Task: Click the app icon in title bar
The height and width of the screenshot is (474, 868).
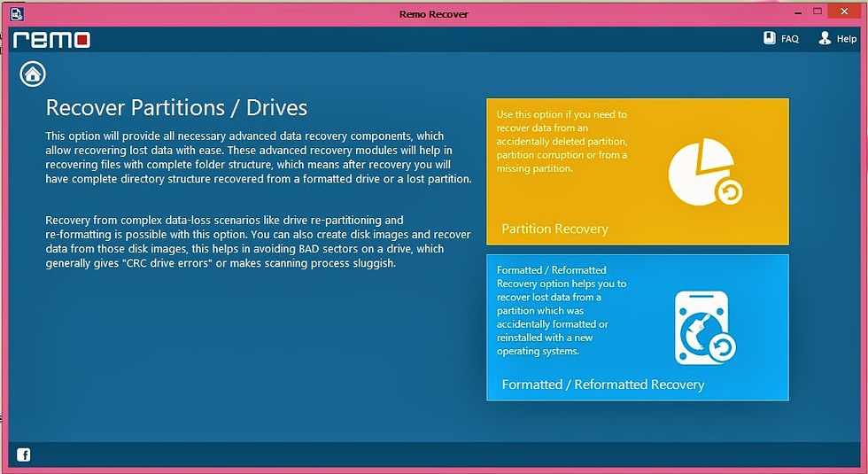Action: point(17,14)
